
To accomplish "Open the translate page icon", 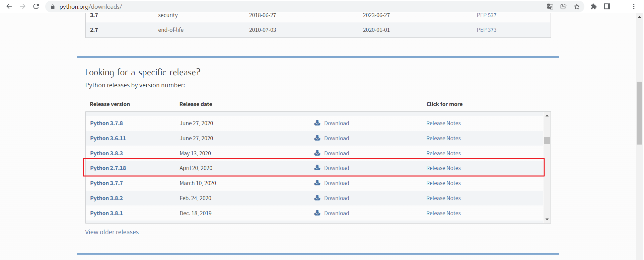I will pos(550,6).
